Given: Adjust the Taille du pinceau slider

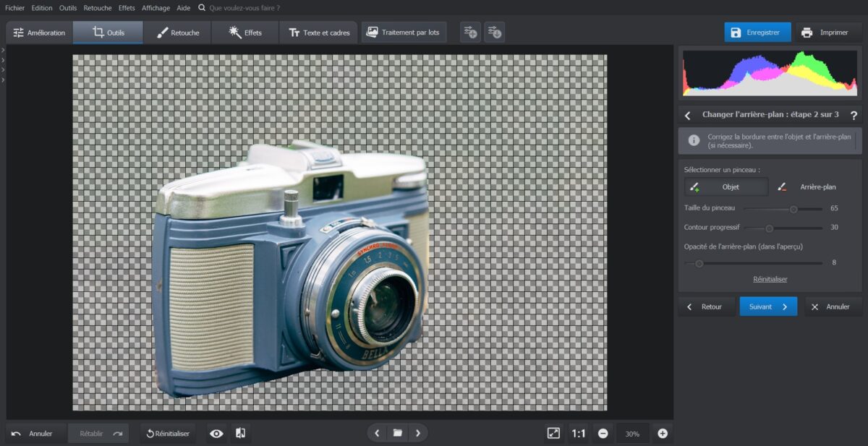Looking at the screenshot, I should click(x=793, y=209).
